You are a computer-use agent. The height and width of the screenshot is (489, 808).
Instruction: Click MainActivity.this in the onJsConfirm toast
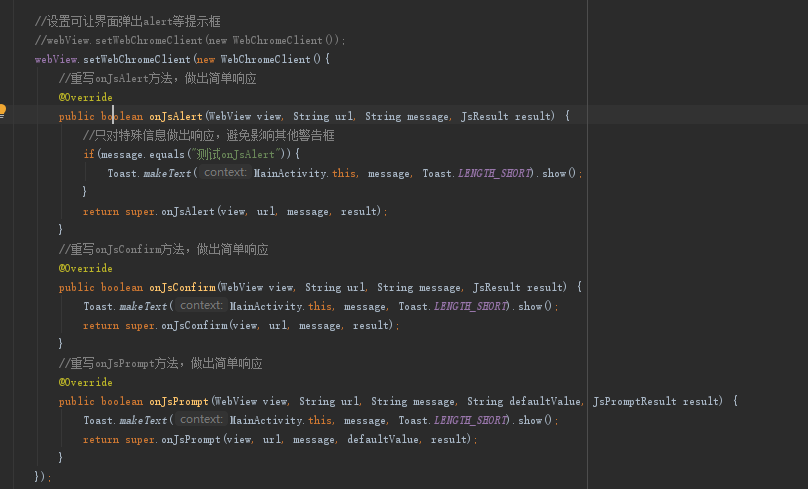(280, 306)
